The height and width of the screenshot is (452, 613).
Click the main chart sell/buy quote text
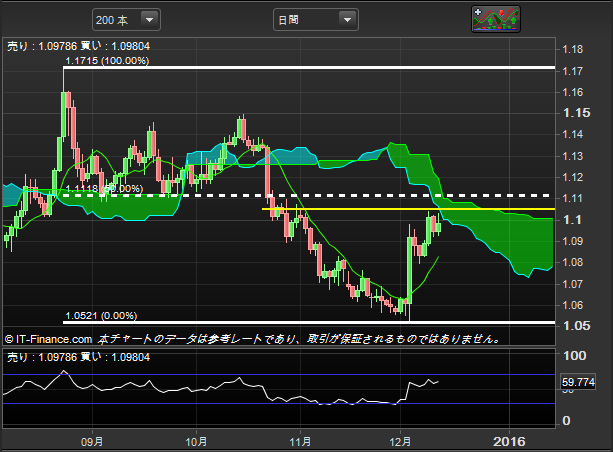coord(79,46)
